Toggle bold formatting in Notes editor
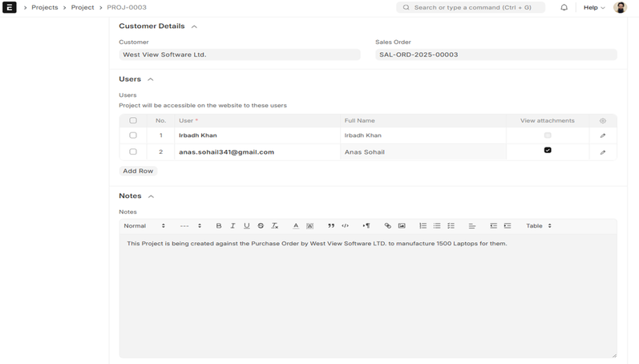This screenshot has height=364, width=639. point(219,226)
